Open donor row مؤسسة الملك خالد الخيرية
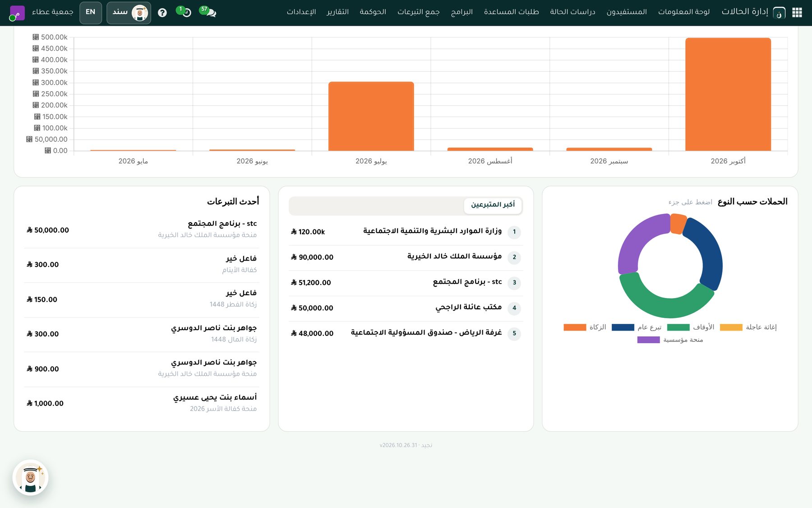Viewport: 812px width, 508px height. point(406,257)
